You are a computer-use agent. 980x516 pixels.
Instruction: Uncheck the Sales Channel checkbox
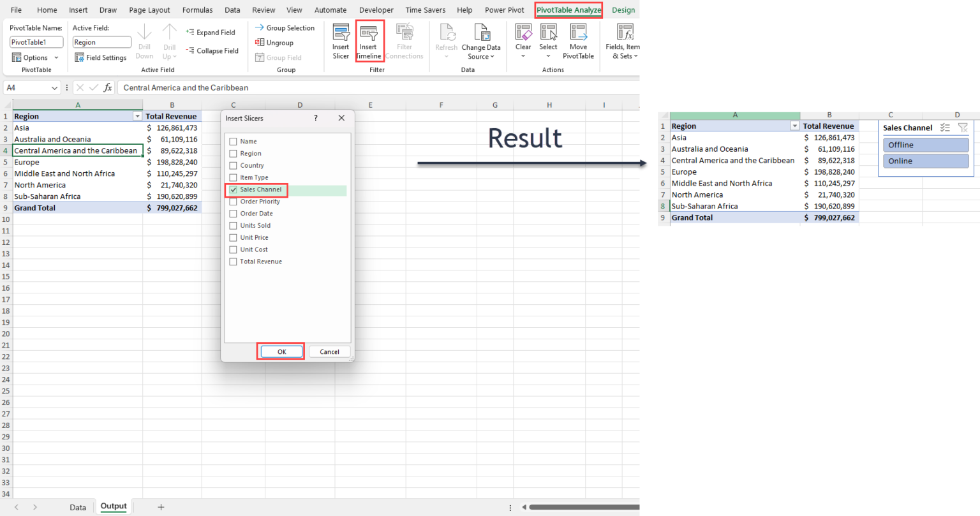pos(233,189)
